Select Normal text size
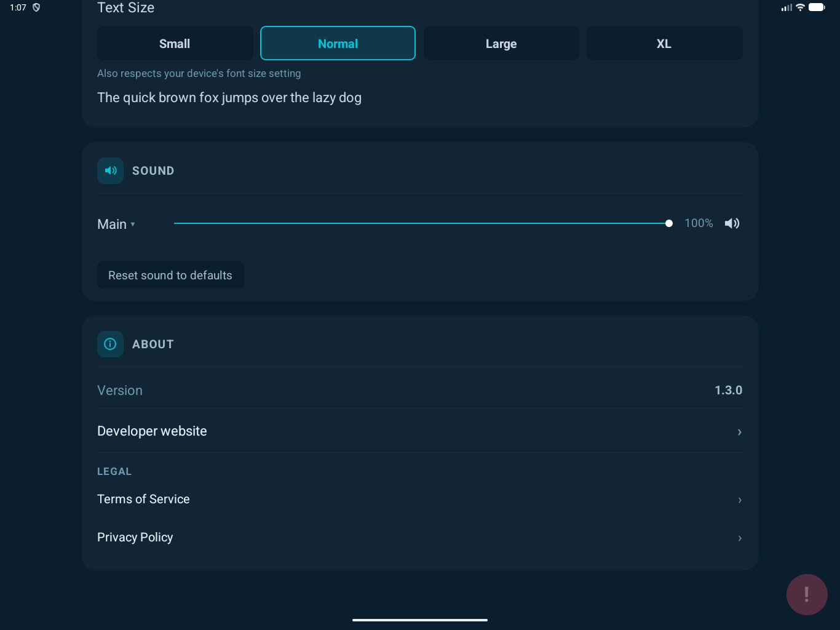 [338, 44]
